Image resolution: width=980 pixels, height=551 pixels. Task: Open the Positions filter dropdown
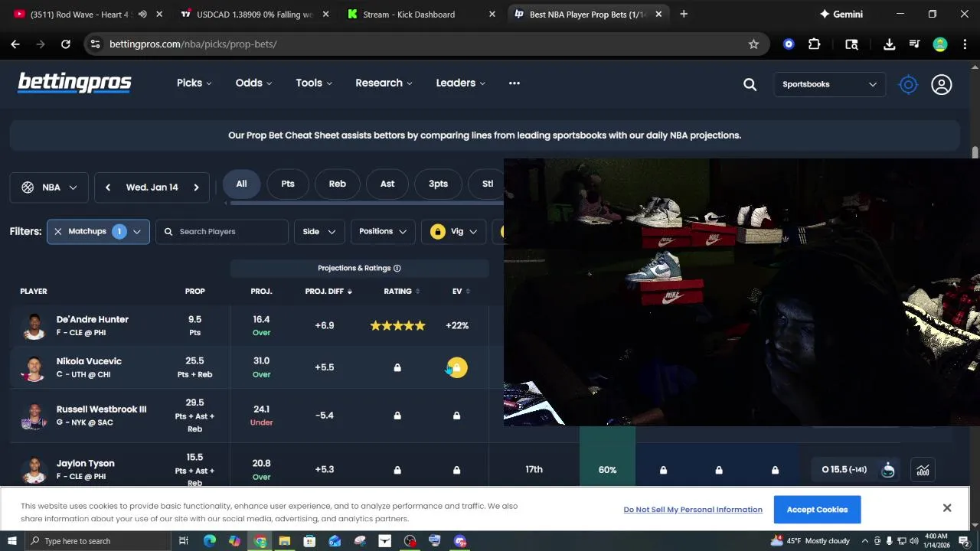383,232
